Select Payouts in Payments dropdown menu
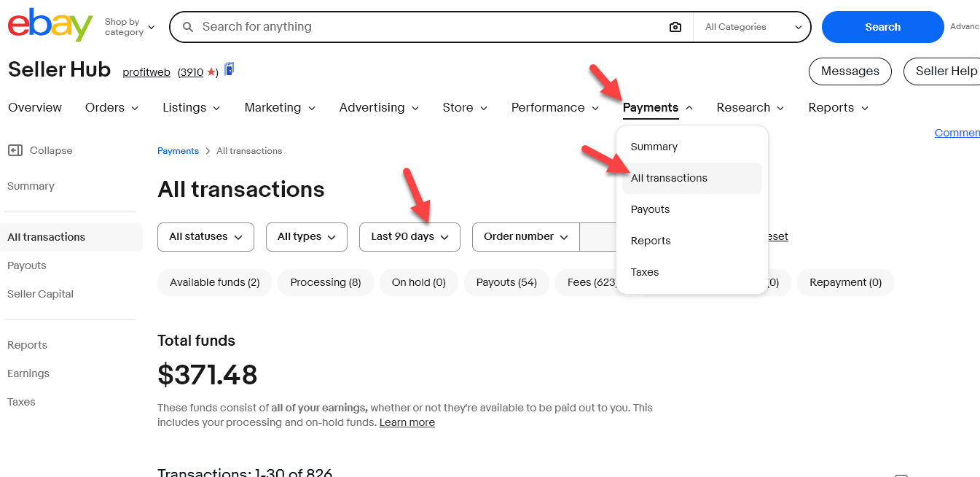This screenshot has width=980, height=477. click(691, 209)
